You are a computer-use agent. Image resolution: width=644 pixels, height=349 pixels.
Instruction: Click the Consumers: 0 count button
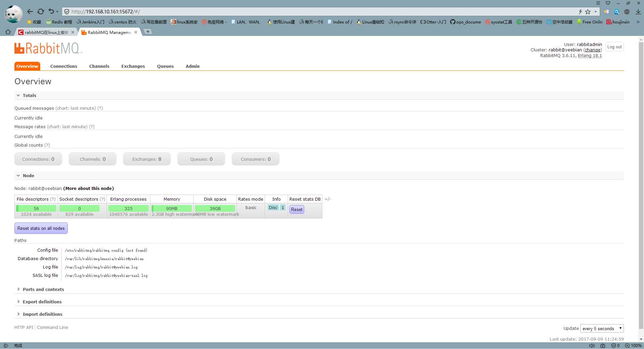click(256, 159)
